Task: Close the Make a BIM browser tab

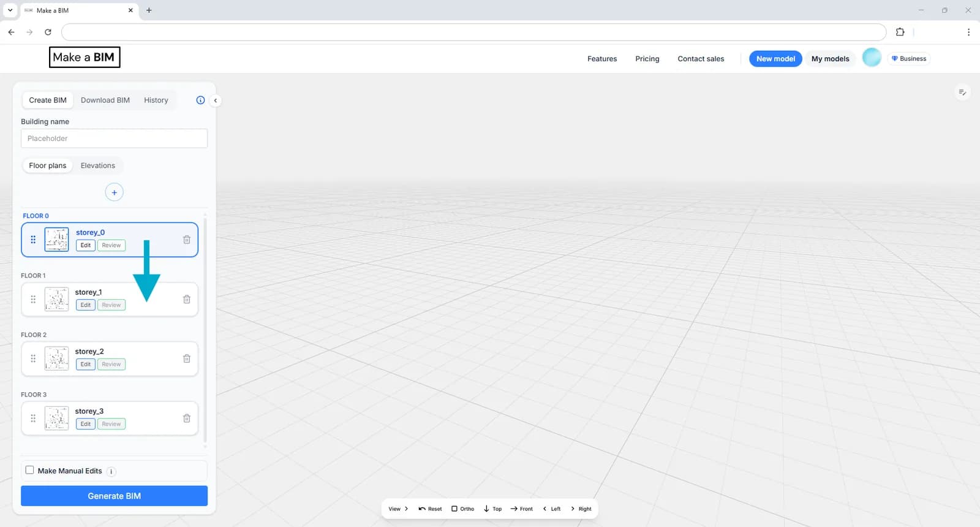Action: pos(130,10)
